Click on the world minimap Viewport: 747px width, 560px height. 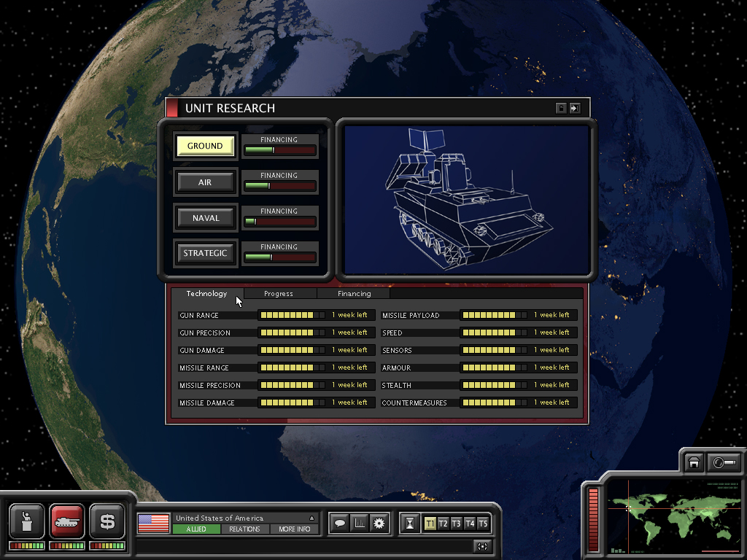[664, 513]
